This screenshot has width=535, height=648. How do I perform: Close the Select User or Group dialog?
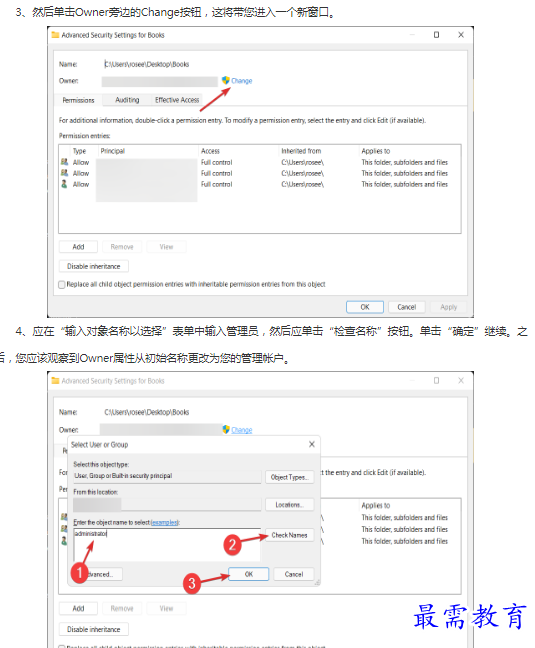tap(312, 444)
